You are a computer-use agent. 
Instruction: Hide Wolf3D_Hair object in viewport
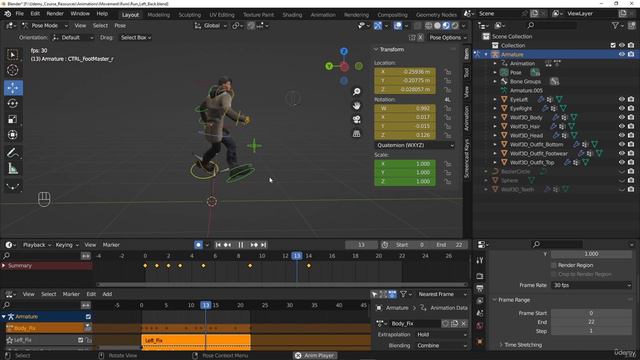pyautogui.click(x=622, y=126)
